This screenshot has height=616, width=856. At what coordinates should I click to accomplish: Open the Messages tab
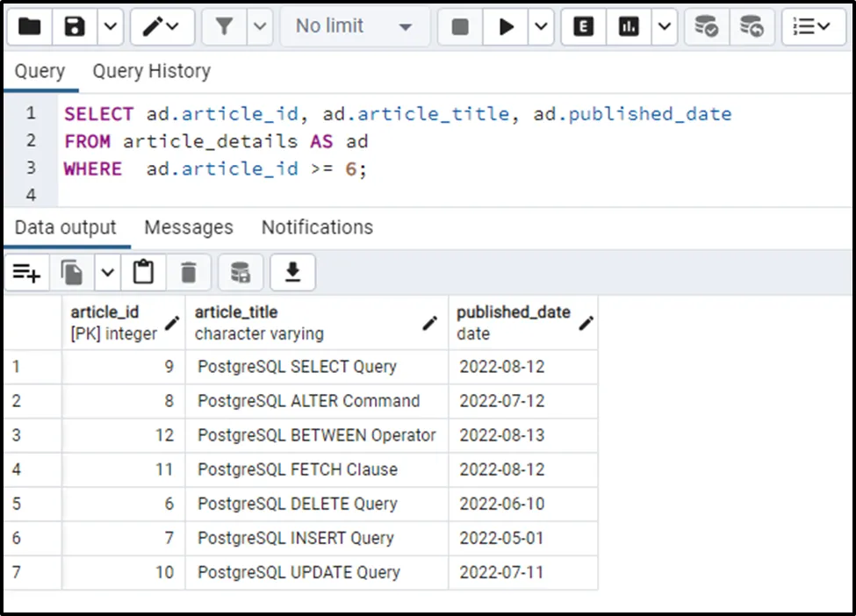pyautogui.click(x=189, y=227)
